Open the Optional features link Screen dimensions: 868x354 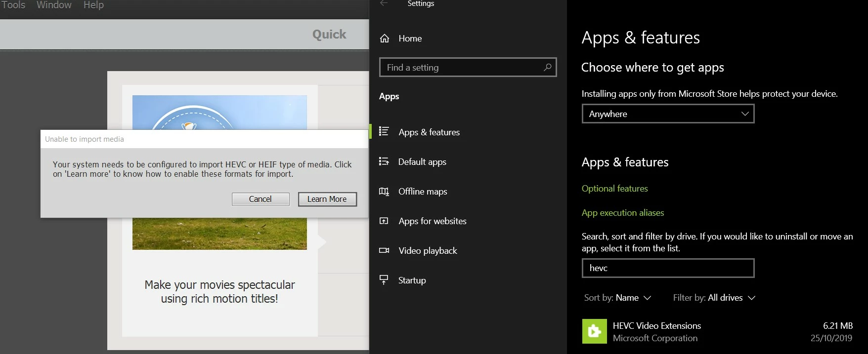click(614, 189)
